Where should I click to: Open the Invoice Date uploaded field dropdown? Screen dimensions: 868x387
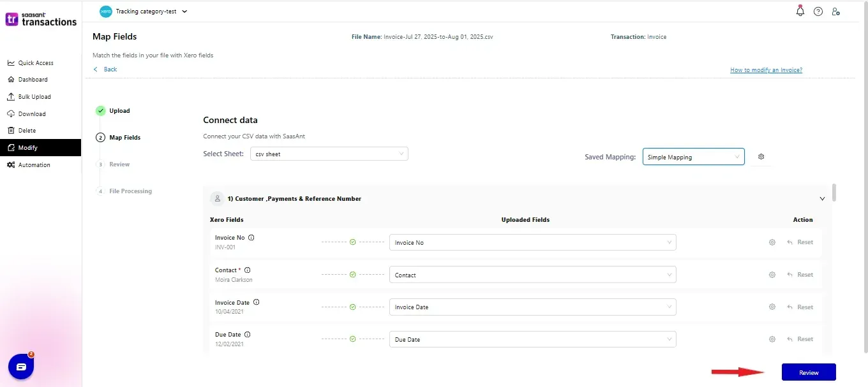pyautogui.click(x=532, y=307)
